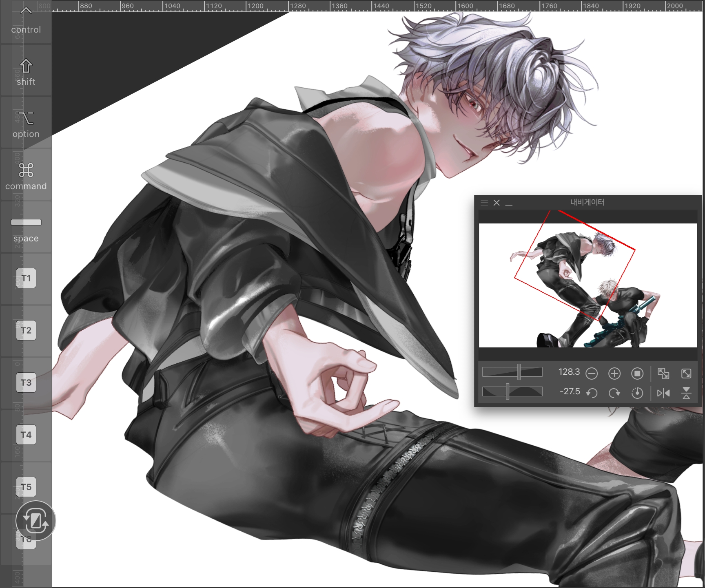The height and width of the screenshot is (588, 705).
Task: Reset canvas rotation in Navigator
Action: click(x=637, y=393)
